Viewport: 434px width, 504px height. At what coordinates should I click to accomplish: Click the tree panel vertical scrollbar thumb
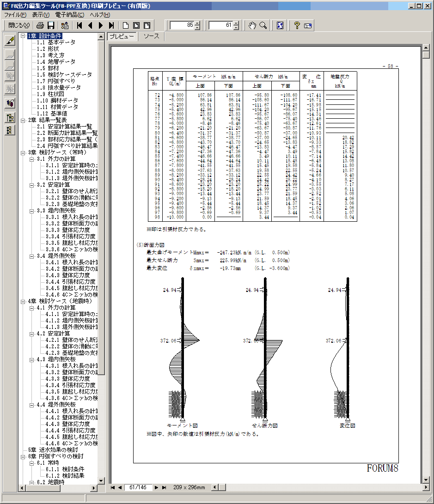[101, 207]
